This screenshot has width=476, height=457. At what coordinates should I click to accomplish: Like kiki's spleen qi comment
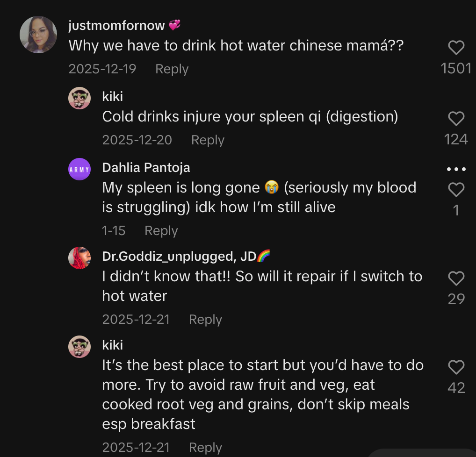pos(456,119)
